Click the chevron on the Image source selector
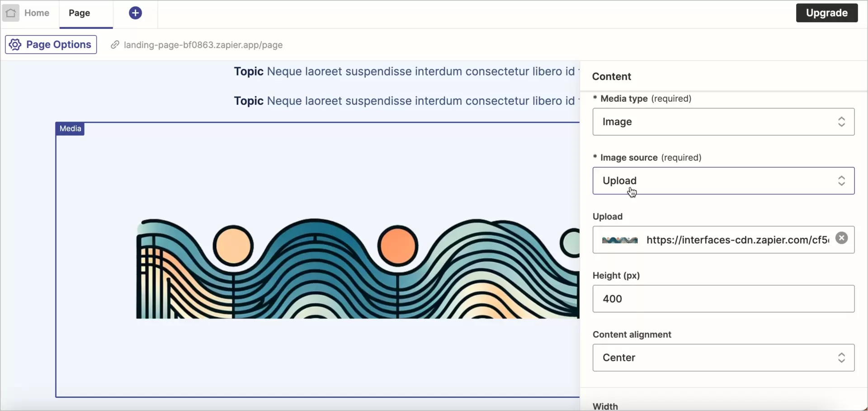 (x=842, y=180)
